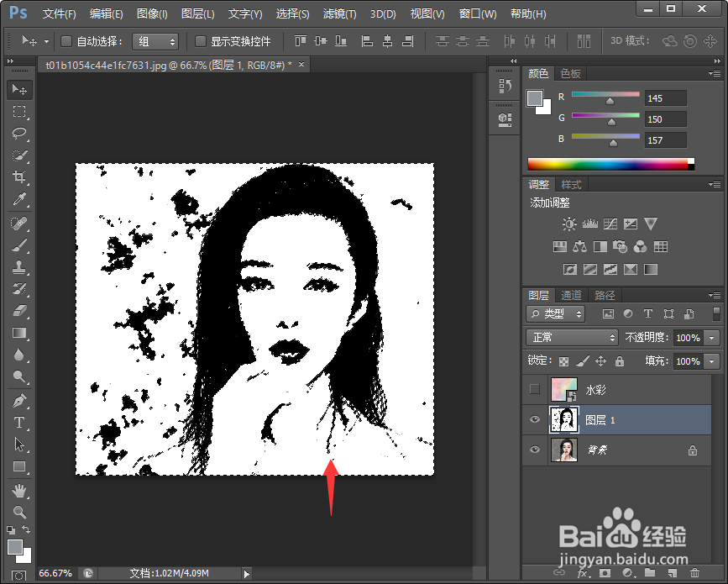This screenshot has height=584, width=728.
Task: Open 填充 fill arrow dropdown
Action: 712,361
